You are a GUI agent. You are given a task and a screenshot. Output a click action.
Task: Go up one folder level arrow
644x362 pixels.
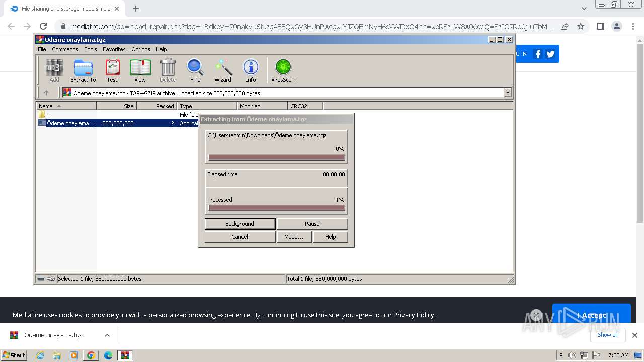tap(46, 93)
